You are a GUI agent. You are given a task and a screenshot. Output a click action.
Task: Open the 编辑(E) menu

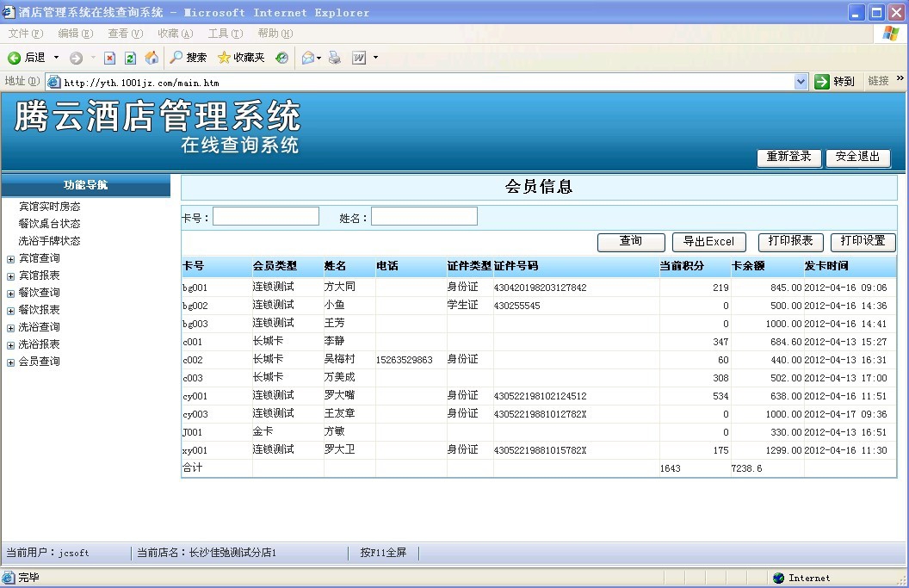[76, 34]
